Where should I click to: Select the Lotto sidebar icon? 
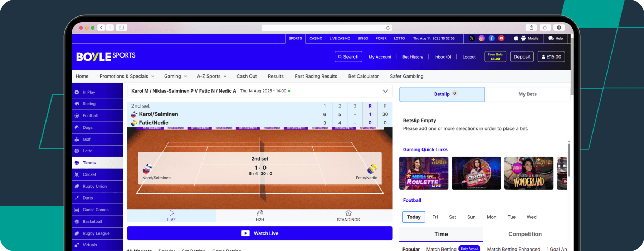point(77,151)
